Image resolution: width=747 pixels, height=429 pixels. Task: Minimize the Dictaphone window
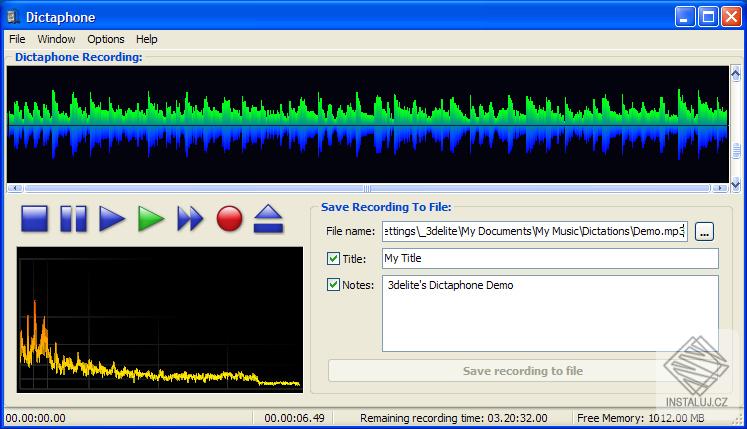[x=685, y=17]
